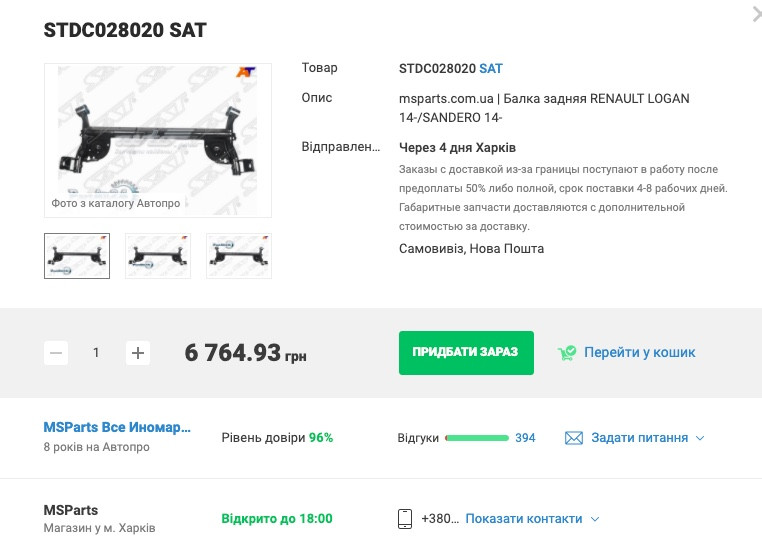The image size is (762, 557).
Task: Close the product panel with top-right arrow
Action: pos(756,14)
